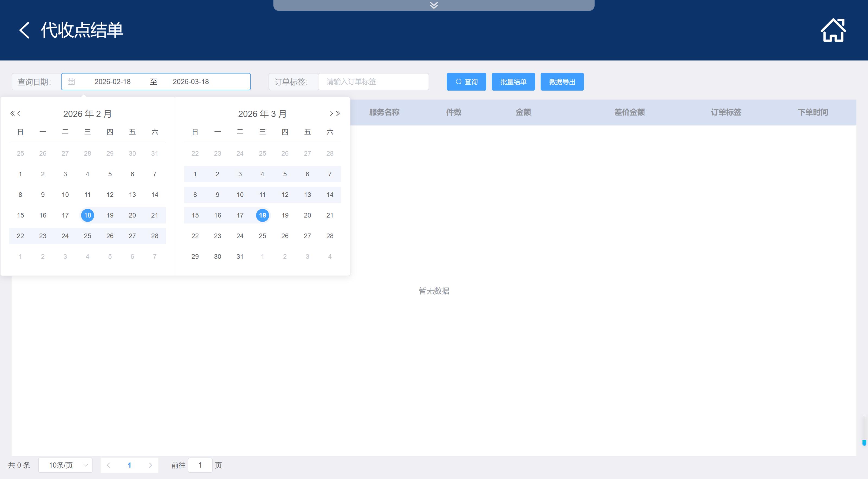Focus the 订单标签 input field
This screenshot has height=479, width=868.
pos(373,82)
